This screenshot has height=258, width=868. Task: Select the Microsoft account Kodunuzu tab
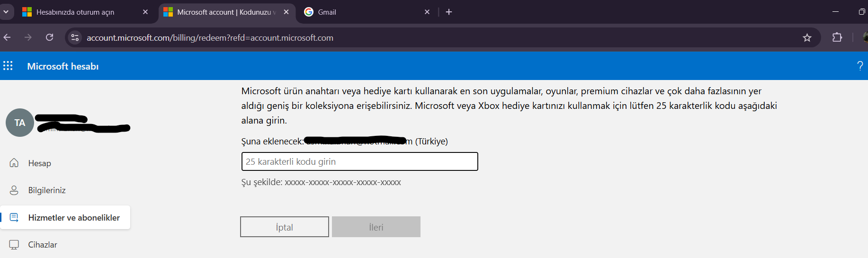coord(226,12)
